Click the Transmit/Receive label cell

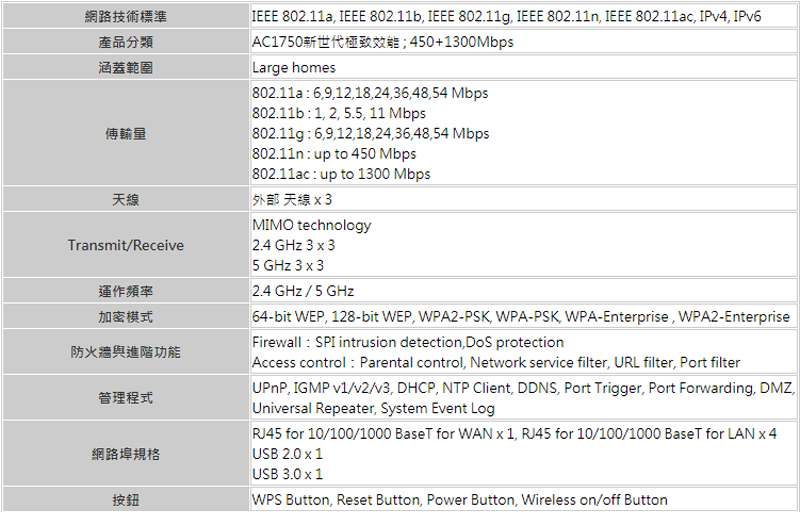[x=126, y=245]
